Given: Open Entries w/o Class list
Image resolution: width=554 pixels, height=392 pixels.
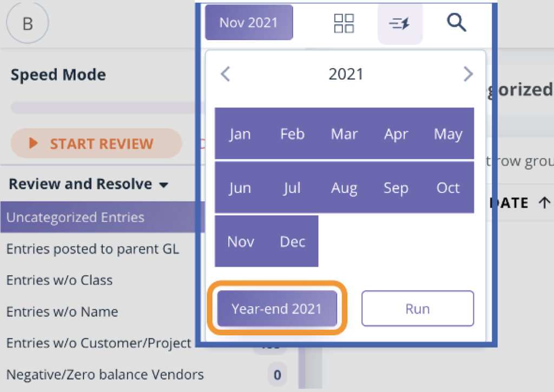Looking at the screenshot, I should (60, 280).
